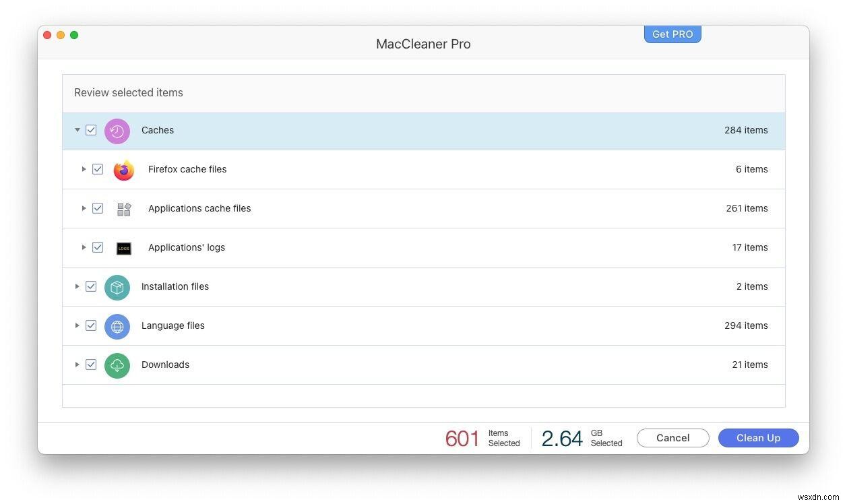The height and width of the screenshot is (504, 847).
Task: Select the Firefox cache files icon
Action: click(124, 170)
